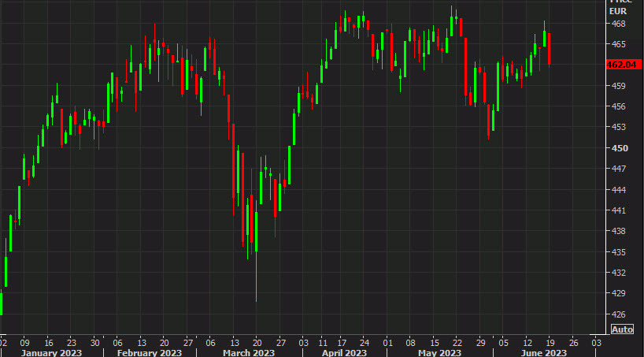644x357 pixels.
Task: Select the May 2023 month label
Action: click(x=439, y=352)
